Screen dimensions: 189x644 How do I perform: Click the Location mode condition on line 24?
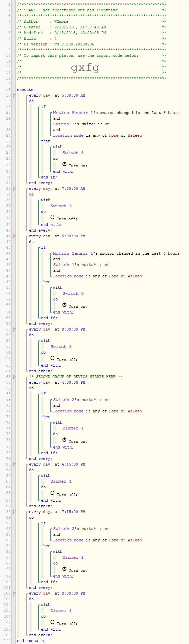click(98, 135)
